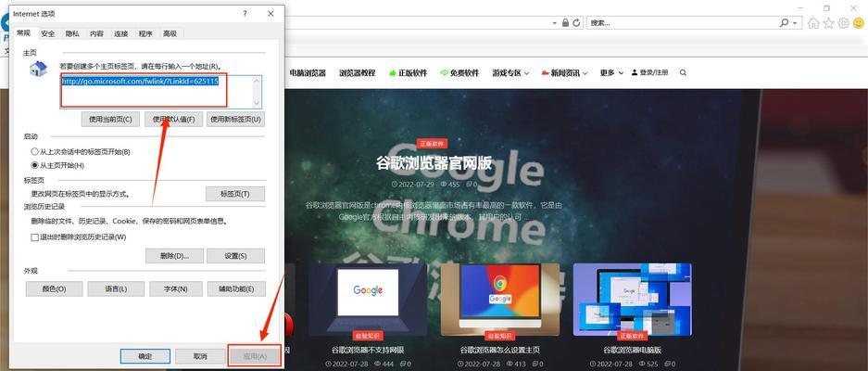Open the browser Home icon
The height and width of the screenshot is (371, 868).
(x=813, y=23)
